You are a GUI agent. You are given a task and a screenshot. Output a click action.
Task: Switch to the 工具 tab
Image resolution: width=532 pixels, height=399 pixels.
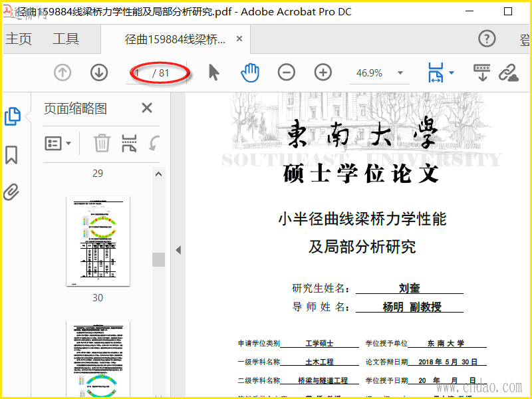[66, 39]
